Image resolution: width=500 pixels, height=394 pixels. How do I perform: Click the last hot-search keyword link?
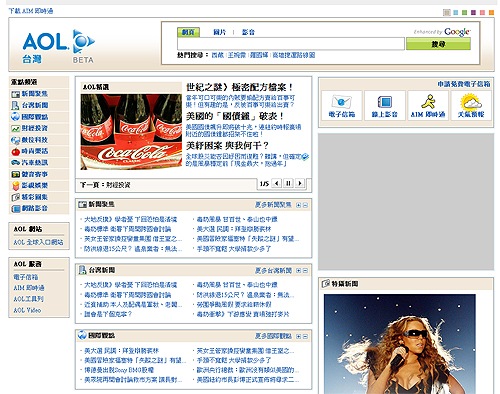[294, 55]
